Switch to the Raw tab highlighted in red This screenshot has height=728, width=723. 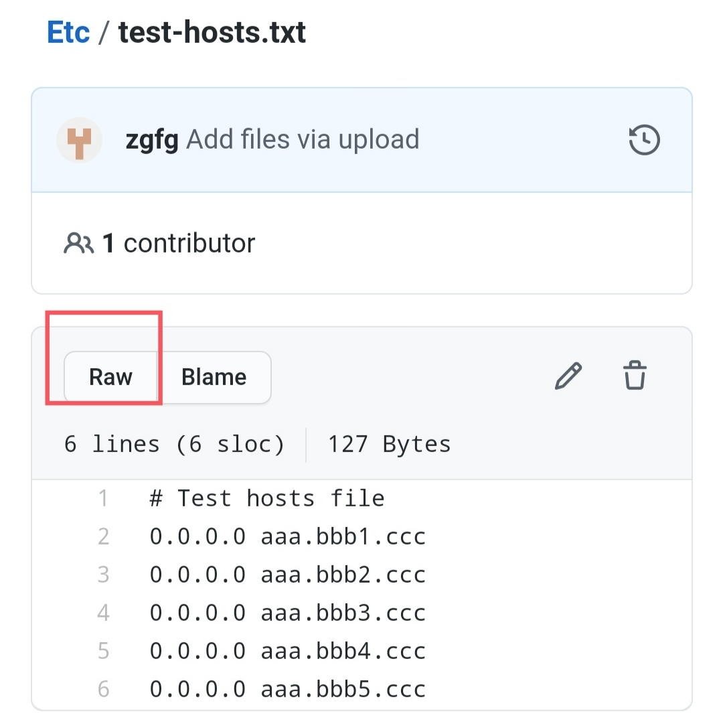pyautogui.click(x=110, y=377)
